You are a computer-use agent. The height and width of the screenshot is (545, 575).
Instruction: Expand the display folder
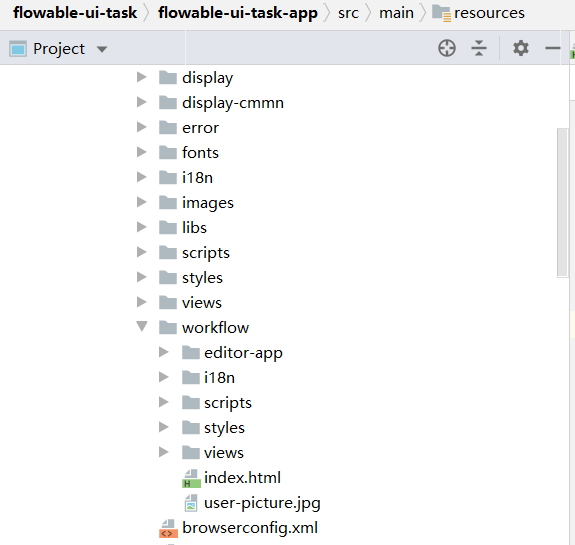pos(142,77)
